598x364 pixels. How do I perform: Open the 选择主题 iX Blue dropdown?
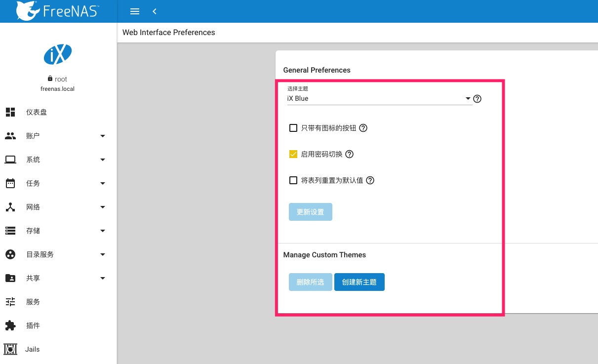[x=379, y=99]
